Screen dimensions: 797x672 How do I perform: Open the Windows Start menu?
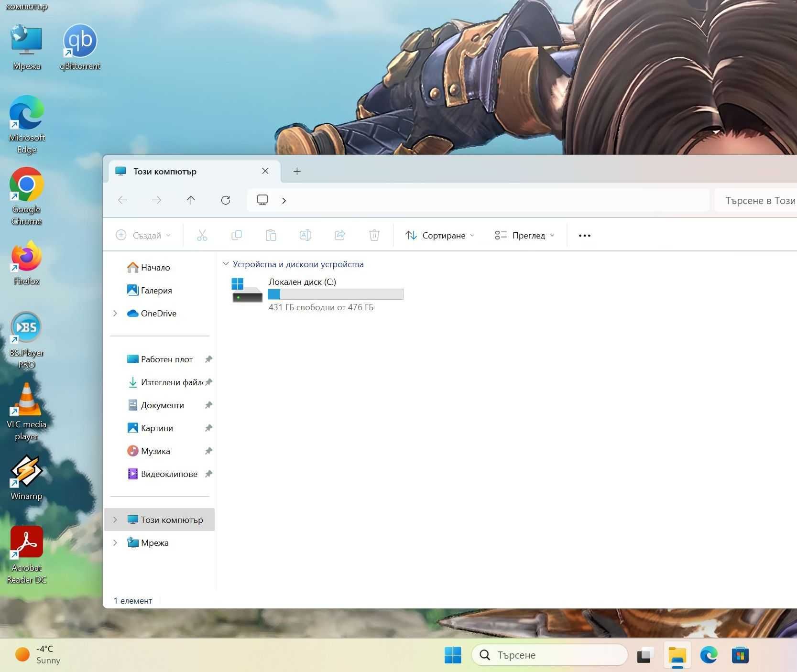point(453,655)
